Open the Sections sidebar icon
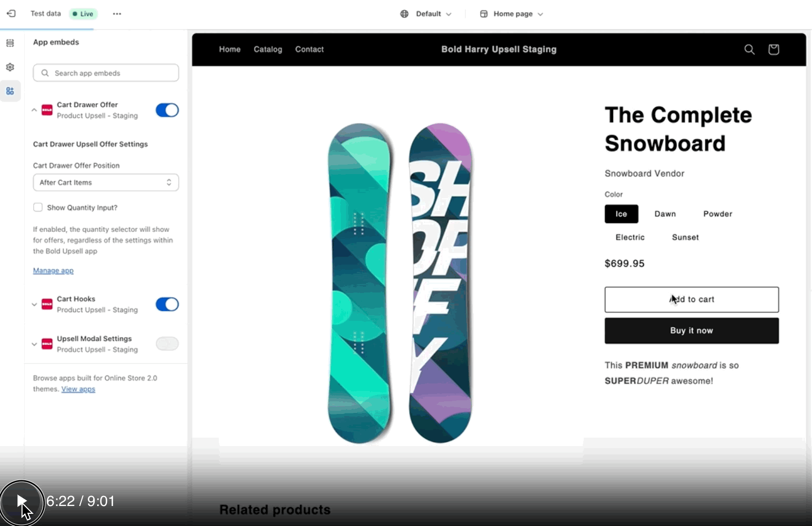The image size is (812, 526). 10,43
